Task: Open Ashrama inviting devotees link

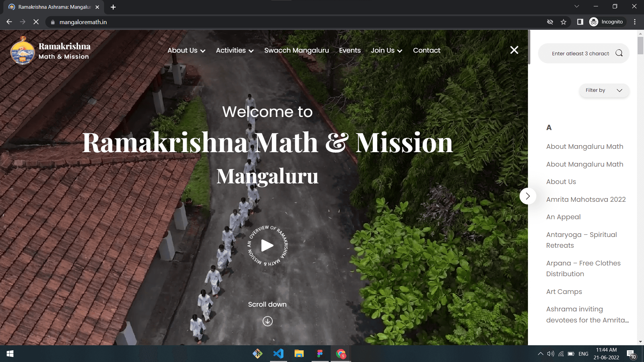Action: click(587, 314)
